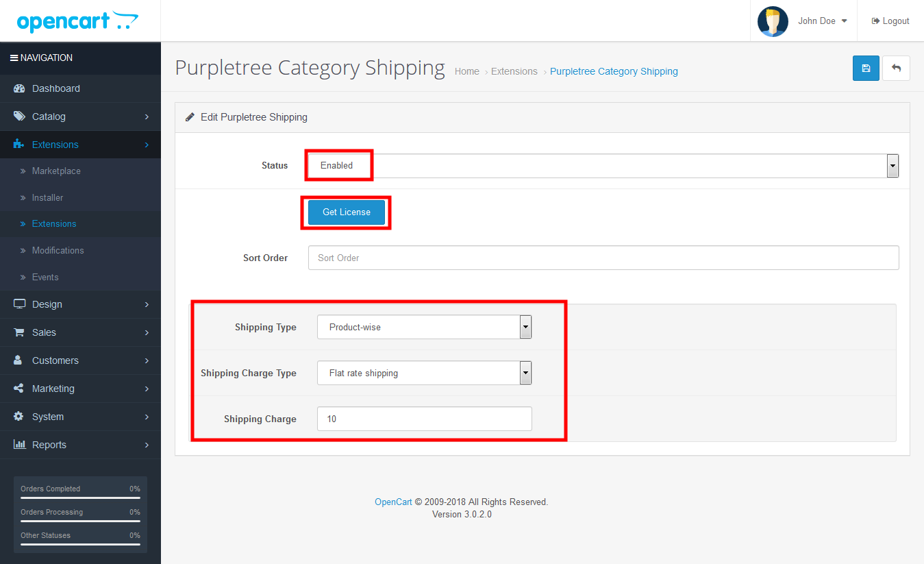Click the Orders Processing progress bar
924x564 pixels.
pyautogui.click(x=80, y=522)
